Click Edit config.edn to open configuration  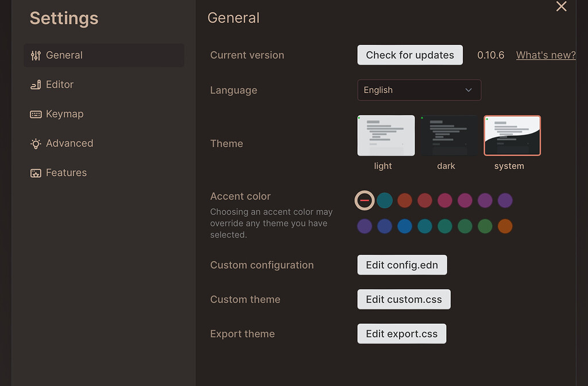(402, 264)
